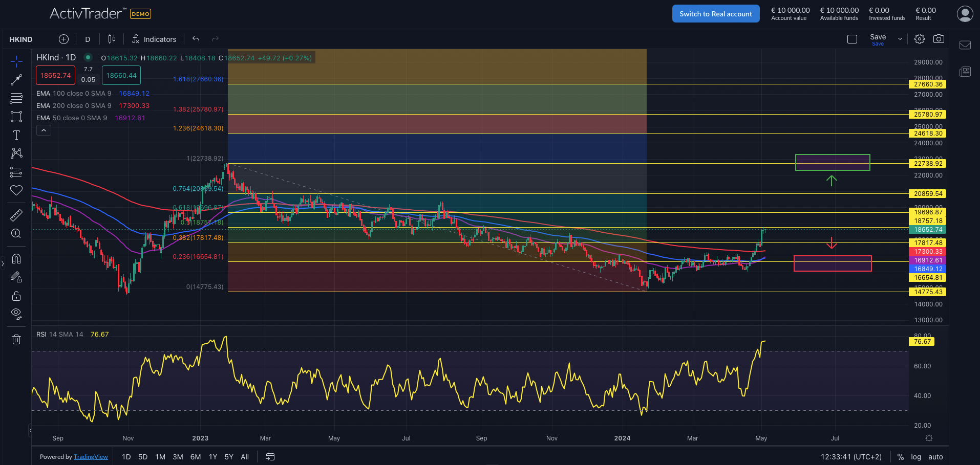Click the trash icon to remove drawings
The width and height of the screenshot is (980, 465).
click(x=16, y=339)
